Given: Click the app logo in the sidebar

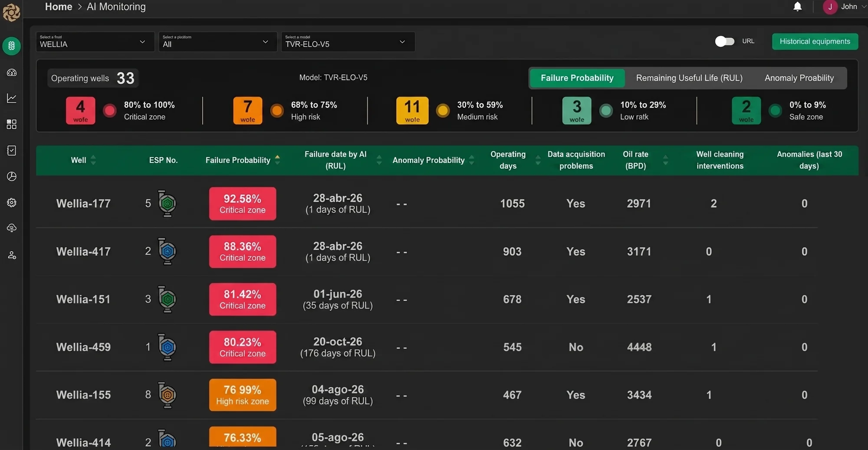Looking at the screenshot, I should tap(11, 12).
